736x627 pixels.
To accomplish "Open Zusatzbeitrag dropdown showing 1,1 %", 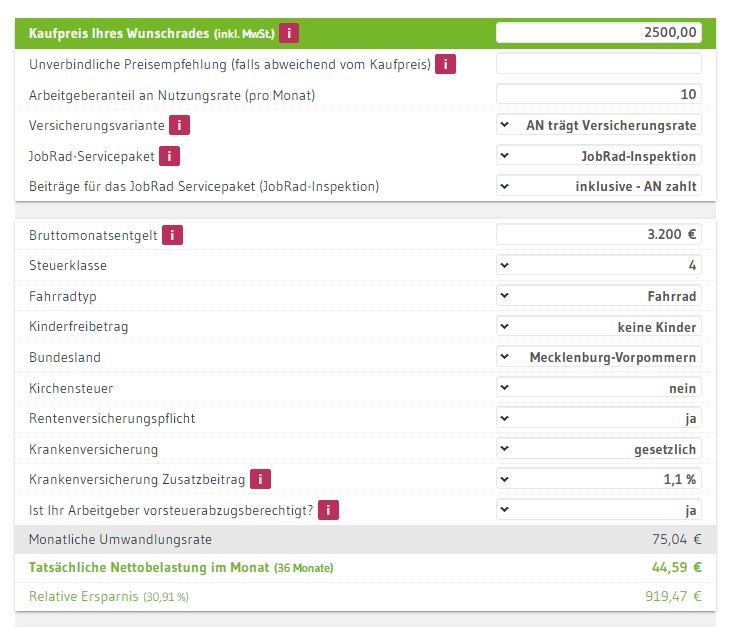I will point(598,479).
